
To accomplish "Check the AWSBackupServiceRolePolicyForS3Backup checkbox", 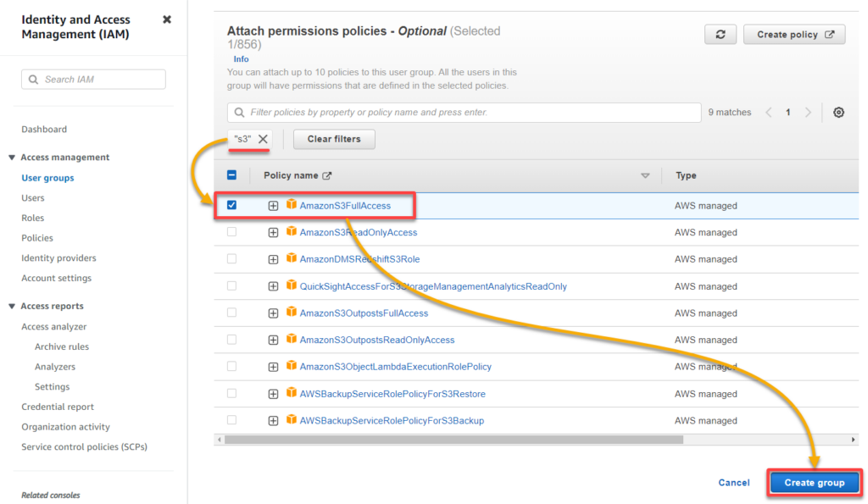I will pos(232,420).
